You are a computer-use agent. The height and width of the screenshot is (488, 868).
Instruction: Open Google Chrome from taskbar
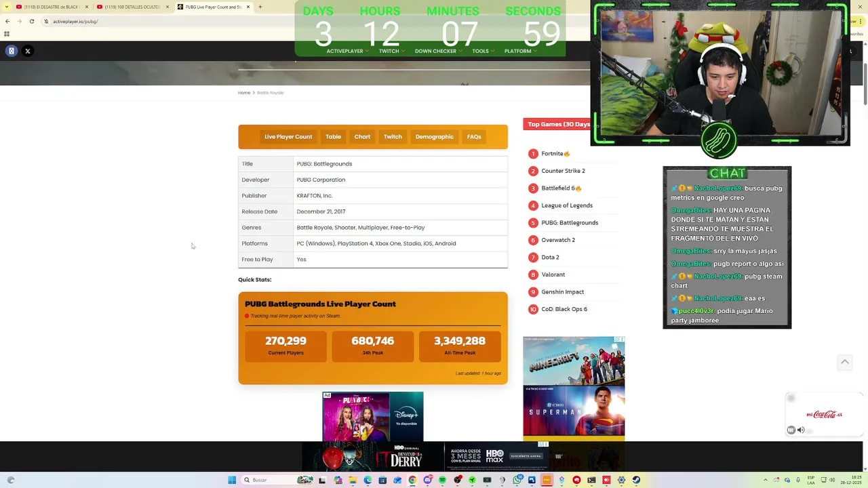pyautogui.click(x=412, y=480)
